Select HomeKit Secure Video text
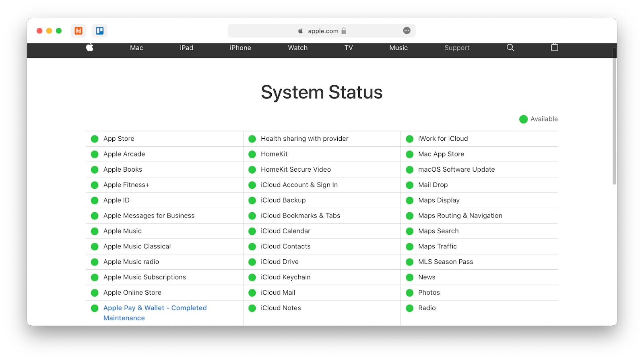Image resolution: width=644 pixels, height=361 pixels. [296, 170]
